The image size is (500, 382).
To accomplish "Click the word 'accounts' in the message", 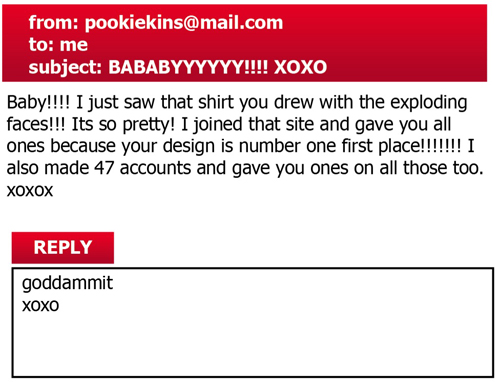I will (x=155, y=168).
